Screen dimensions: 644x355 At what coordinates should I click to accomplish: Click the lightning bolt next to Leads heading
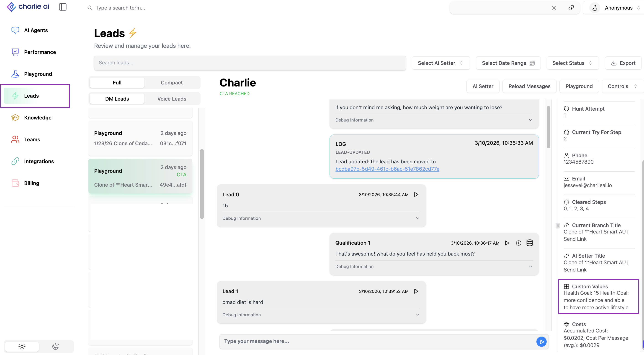click(x=133, y=33)
